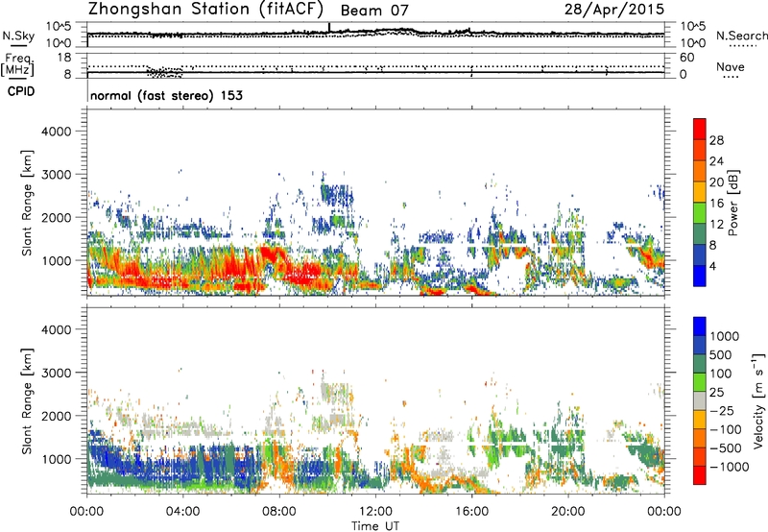This screenshot has width=768, height=532.
Task: Pick the red top segment of Power color bar
Action: [700, 129]
